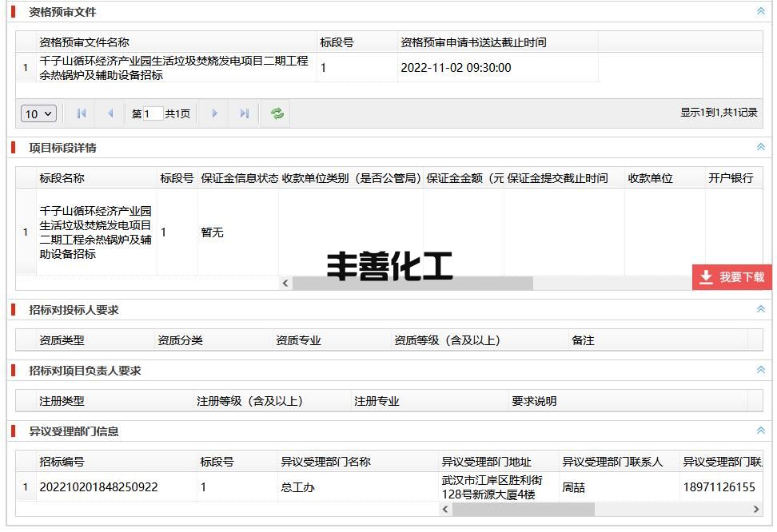The image size is (777, 532).
Task: Click the 保证金信息状态 column header
Action: [239, 178]
